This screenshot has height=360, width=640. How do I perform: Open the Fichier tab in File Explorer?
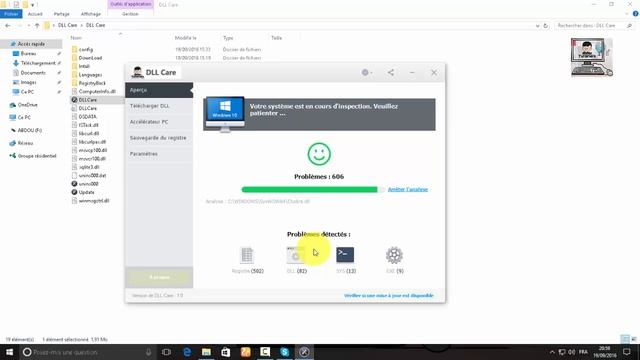[11, 14]
